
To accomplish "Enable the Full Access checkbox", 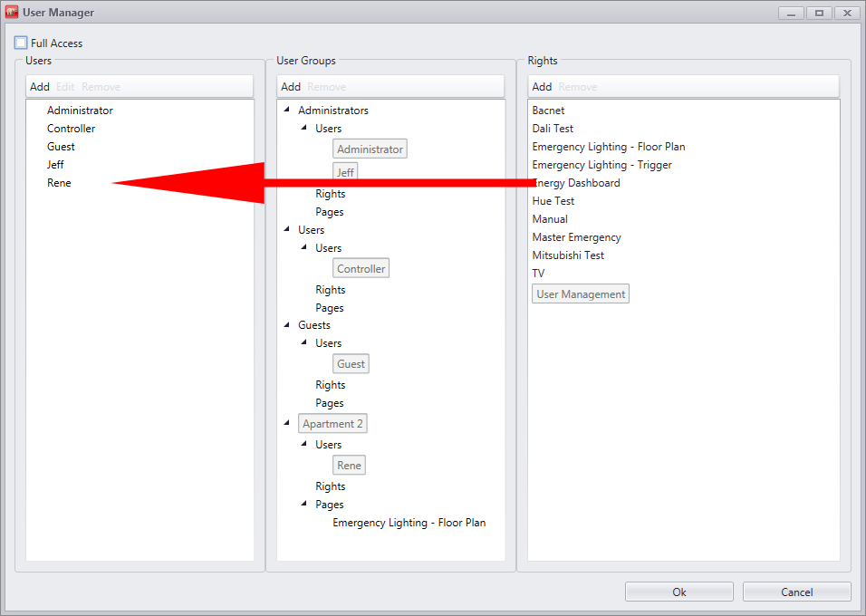I will 21,43.
